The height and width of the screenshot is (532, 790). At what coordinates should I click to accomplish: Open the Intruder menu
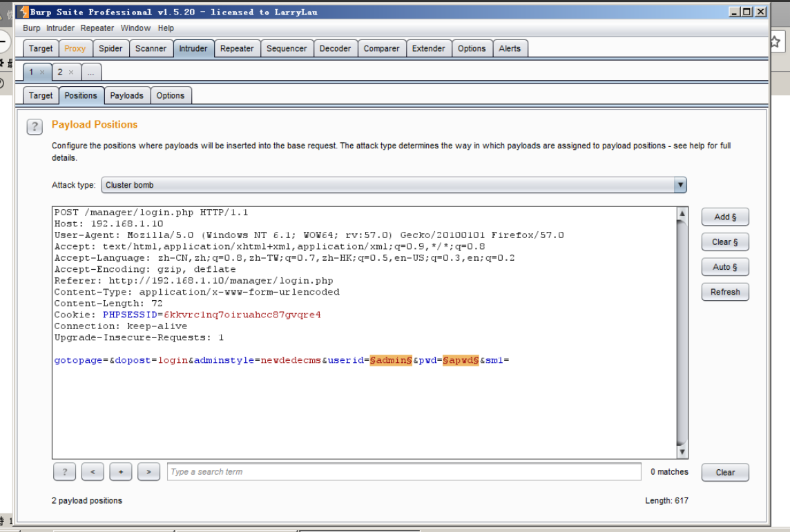60,28
